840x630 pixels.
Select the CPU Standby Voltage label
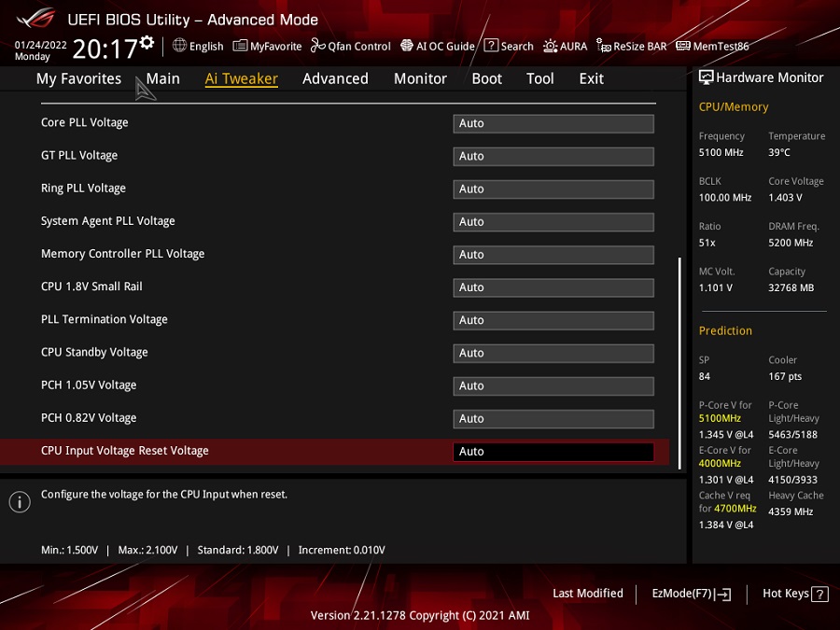pos(94,352)
